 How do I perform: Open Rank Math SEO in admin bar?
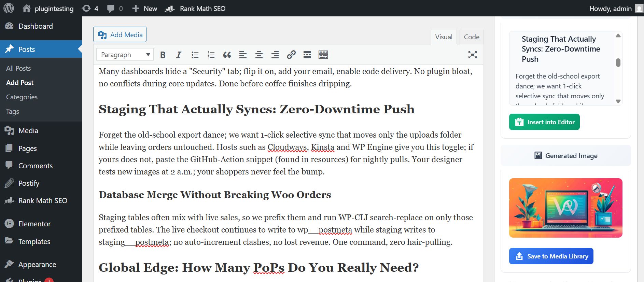tap(195, 8)
